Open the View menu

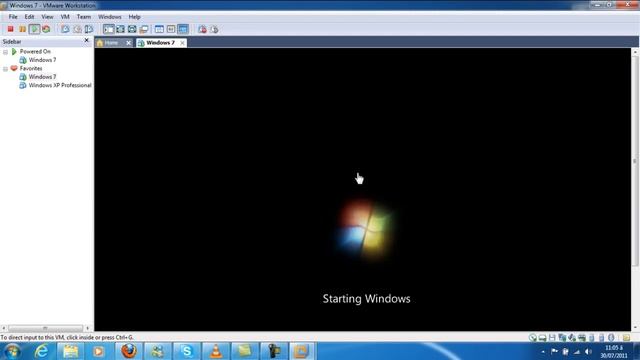pyautogui.click(x=47, y=17)
